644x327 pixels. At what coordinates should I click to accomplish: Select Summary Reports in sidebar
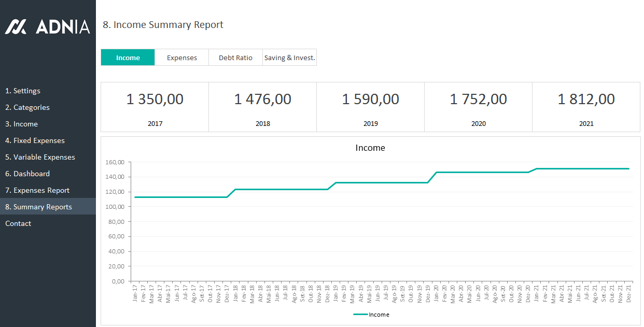[38, 207]
